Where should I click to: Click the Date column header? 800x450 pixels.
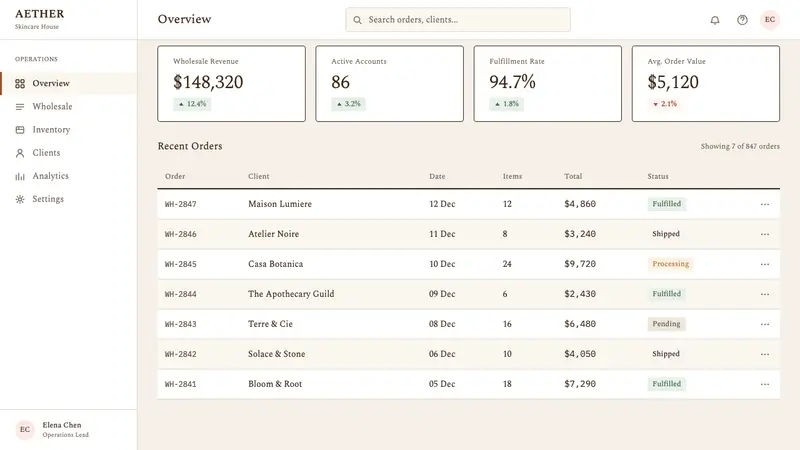[x=437, y=176]
